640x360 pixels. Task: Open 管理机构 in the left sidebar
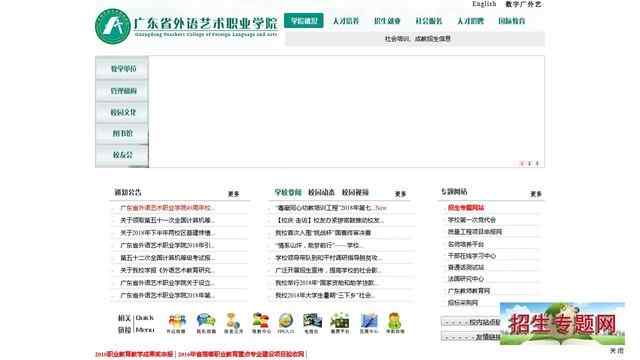coord(122,91)
